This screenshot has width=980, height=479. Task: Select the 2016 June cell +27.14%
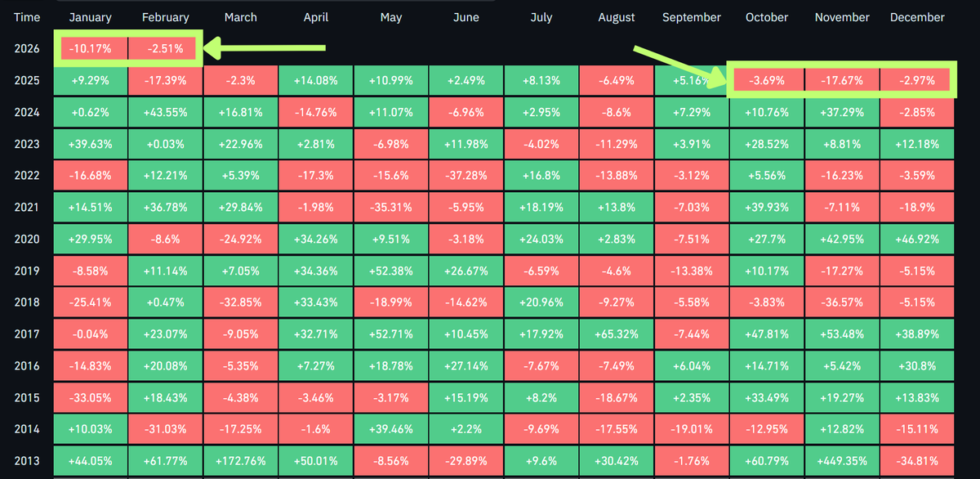click(465, 365)
